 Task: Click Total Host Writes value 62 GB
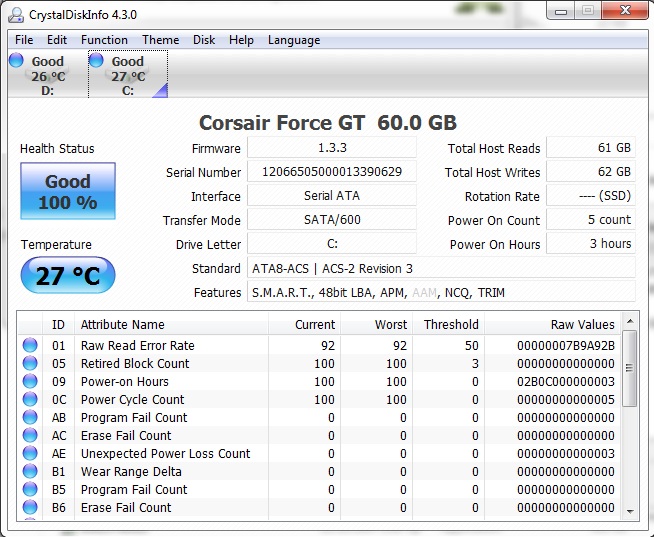pyautogui.click(x=591, y=172)
